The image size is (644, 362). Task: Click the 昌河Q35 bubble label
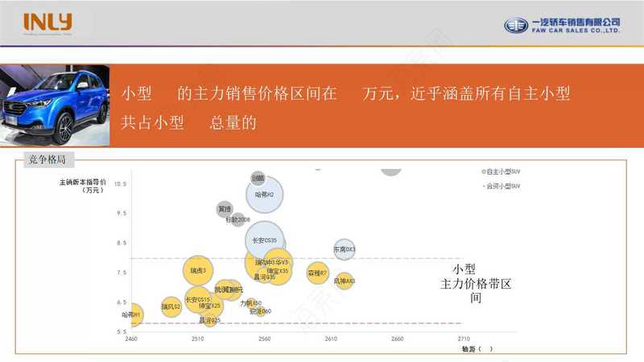[264, 277]
